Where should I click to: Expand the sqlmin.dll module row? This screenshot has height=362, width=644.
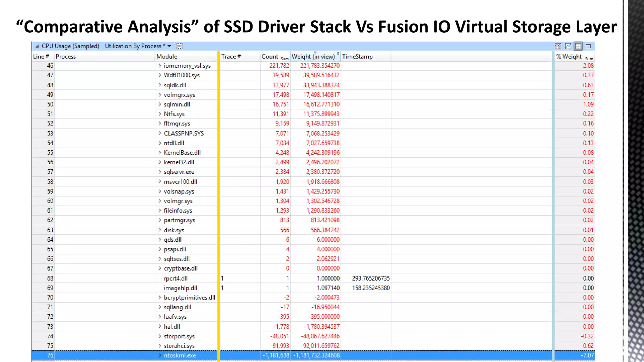click(x=160, y=104)
